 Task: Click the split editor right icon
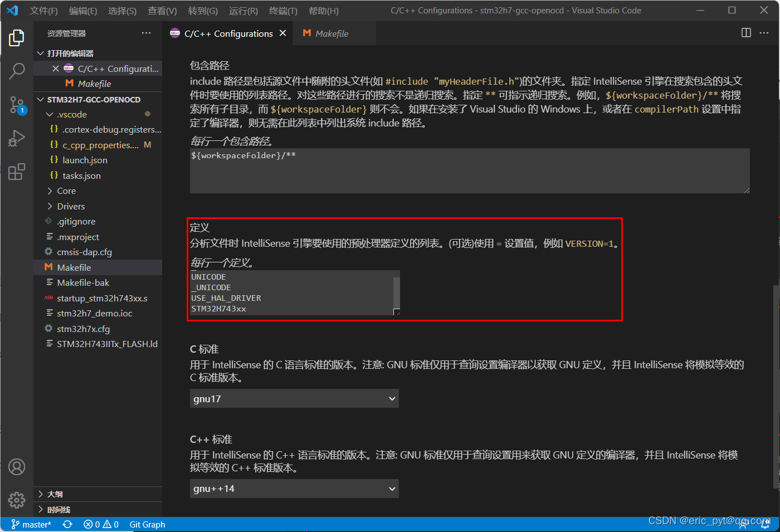[746, 33]
